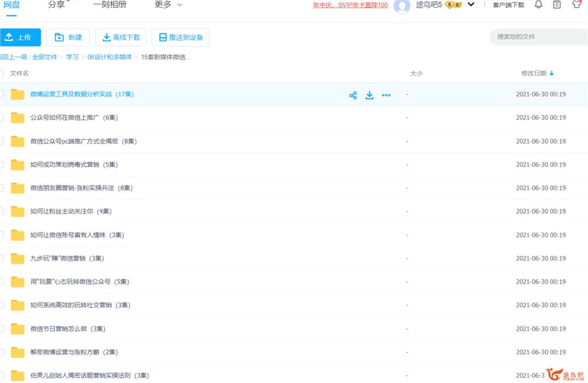The image size is (588, 383).
Task: Click the user avatar in the header
Action: click(402, 6)
